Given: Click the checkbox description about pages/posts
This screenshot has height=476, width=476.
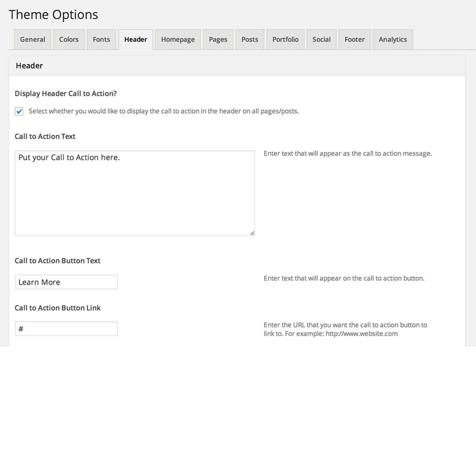Looking at the screenshot, I should click(x=164, y=111).
